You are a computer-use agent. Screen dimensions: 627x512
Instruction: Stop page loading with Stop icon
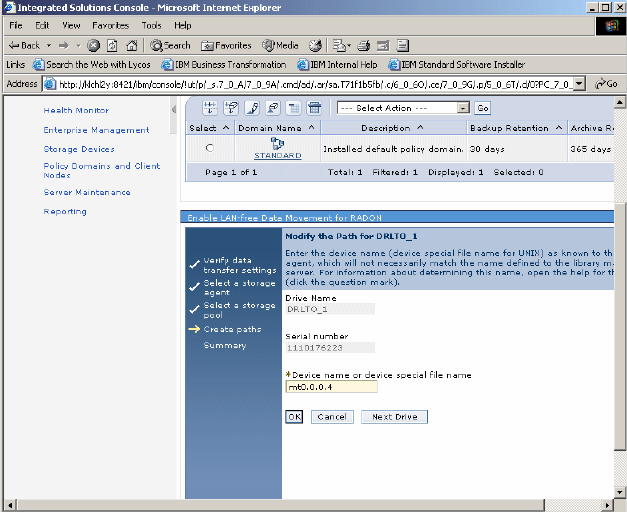pos(93,46)
